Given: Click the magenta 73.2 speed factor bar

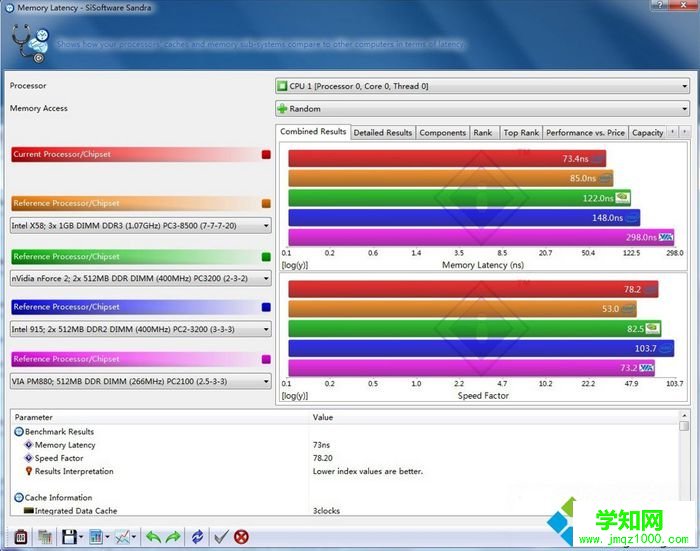Looking at the screenshot, I should [471, 368].
